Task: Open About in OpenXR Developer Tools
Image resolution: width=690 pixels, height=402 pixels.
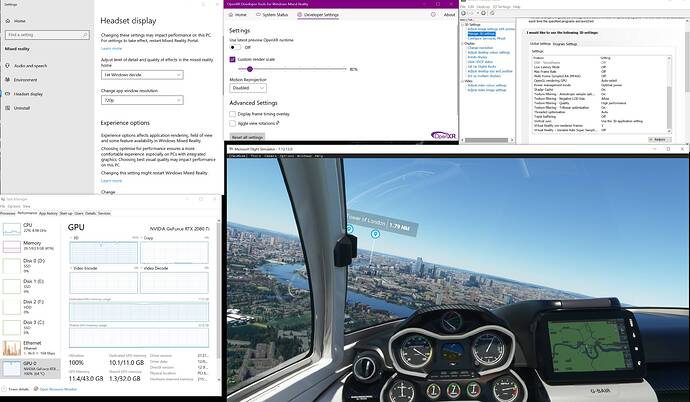Action: tap(449, 15)
